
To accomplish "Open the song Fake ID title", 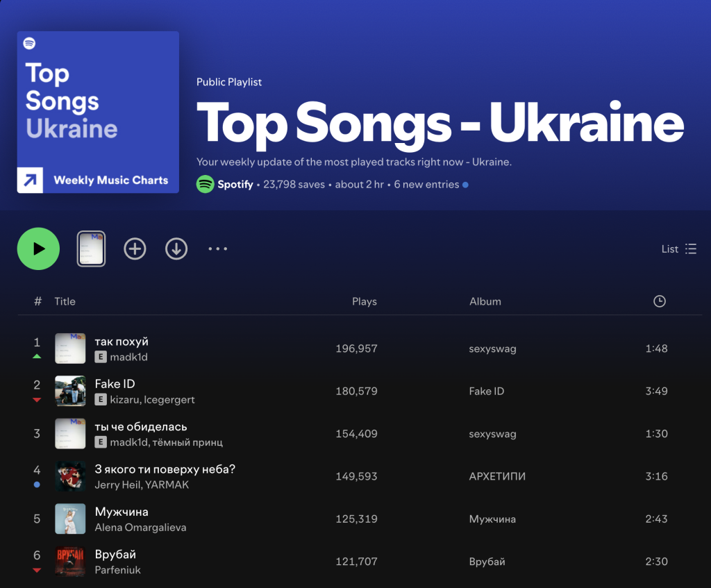I will tap(115, 384).
